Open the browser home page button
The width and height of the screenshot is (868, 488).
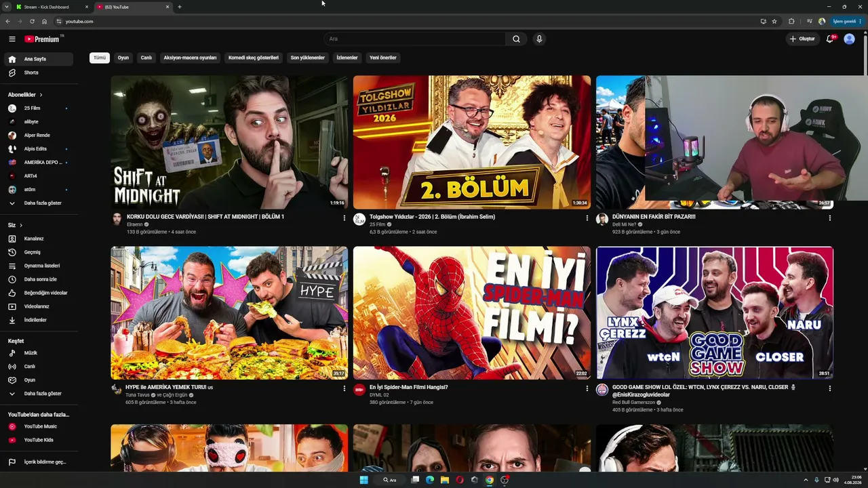(x=44, y=22)
